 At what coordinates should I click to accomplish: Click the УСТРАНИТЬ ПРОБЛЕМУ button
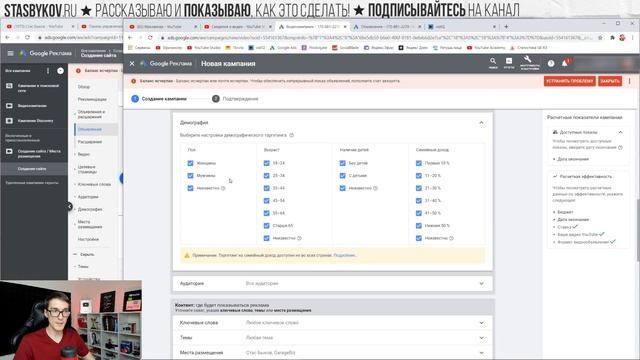pyautogui.click(x=570, y=81)
